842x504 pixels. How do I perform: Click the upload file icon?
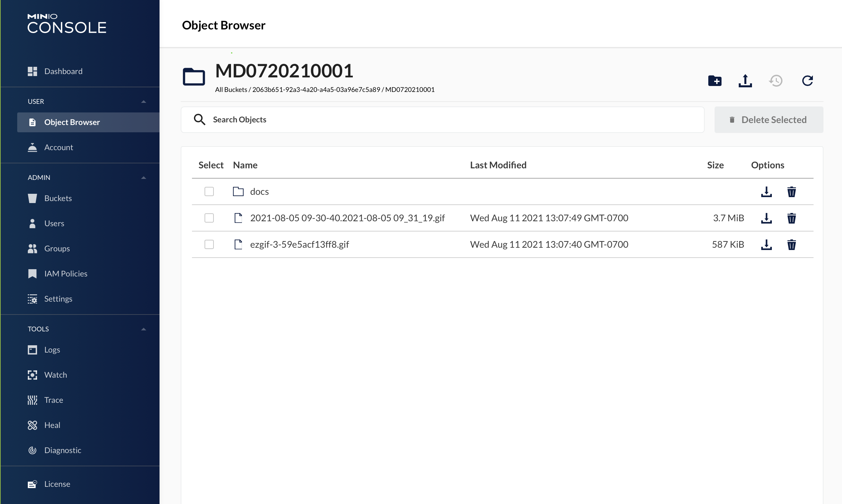pos(745,81)
